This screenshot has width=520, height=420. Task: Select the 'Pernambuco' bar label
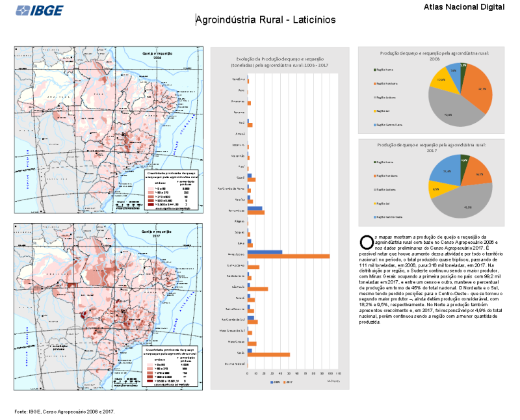pos(237,211)
